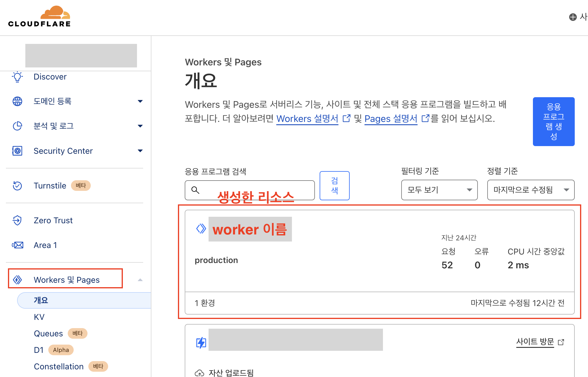The width and height of the screenshot is (588, 377).
Task: Click the Security Center shield icon
Action: pyautogui.click(x=17, y=151)
